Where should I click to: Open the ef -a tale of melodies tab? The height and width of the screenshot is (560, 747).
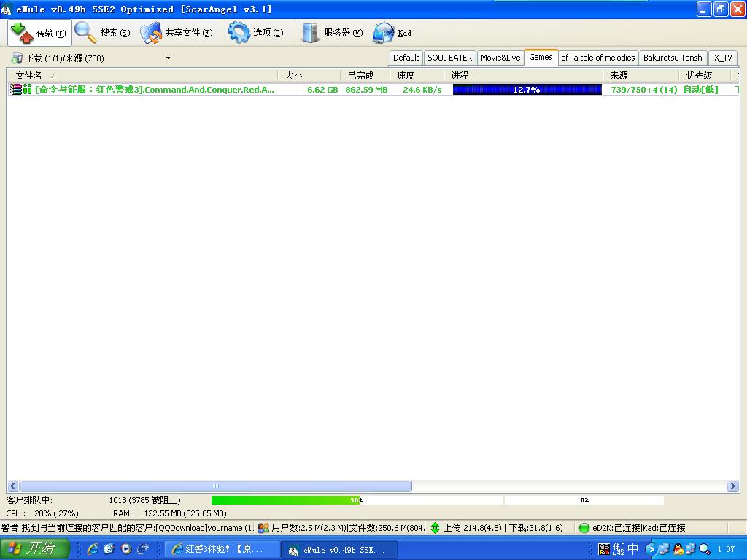pos(598,58)
